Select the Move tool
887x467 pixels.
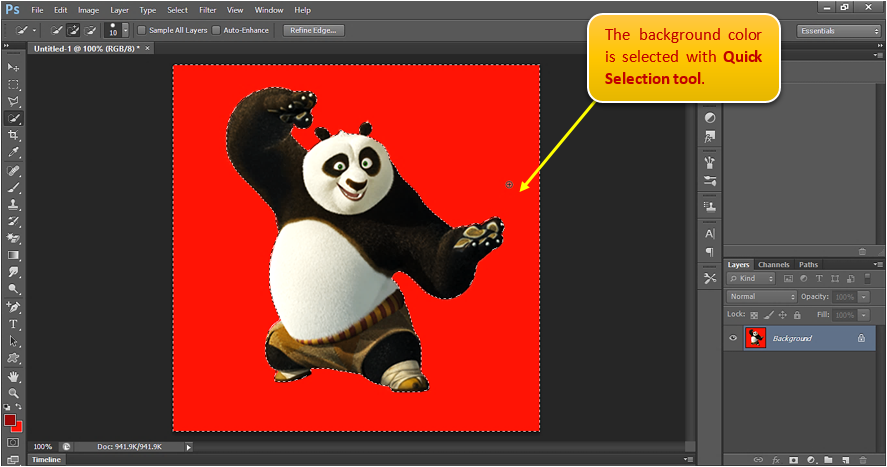tap(13, 67)
